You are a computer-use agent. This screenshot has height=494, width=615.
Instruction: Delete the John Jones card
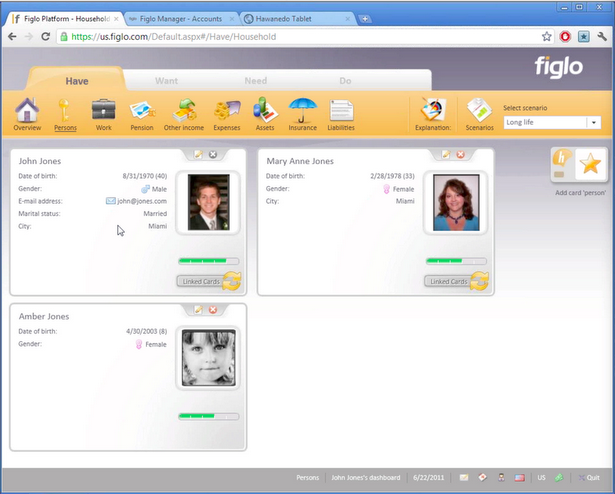(x=213, y=155)
